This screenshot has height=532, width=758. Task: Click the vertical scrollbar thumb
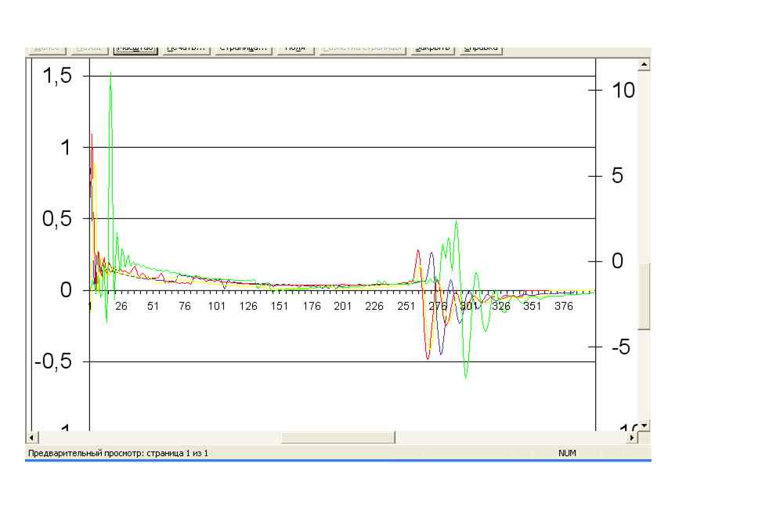[x=644, y=297]
